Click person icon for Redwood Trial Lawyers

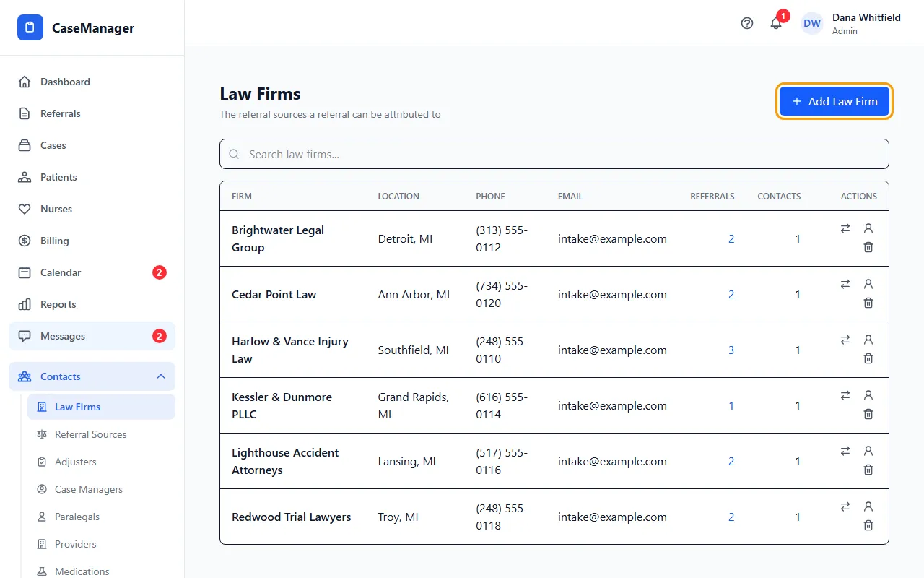pos(868,506)
